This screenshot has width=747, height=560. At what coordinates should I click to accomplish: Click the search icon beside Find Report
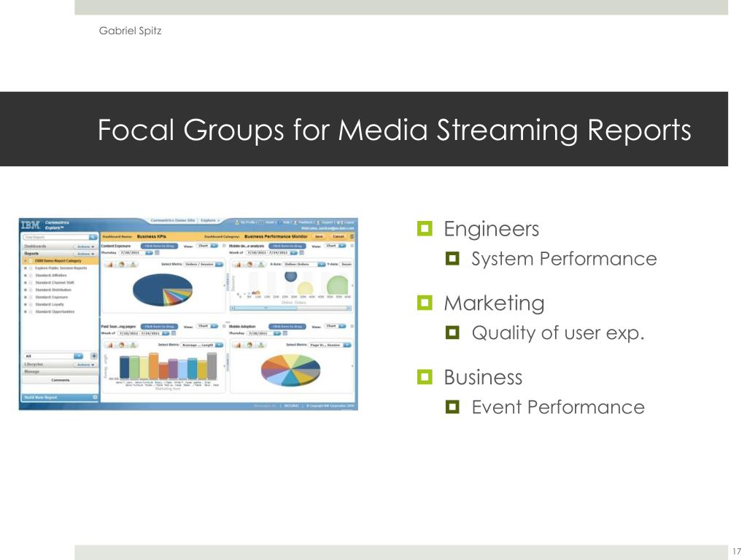click(x=93, y=237)
